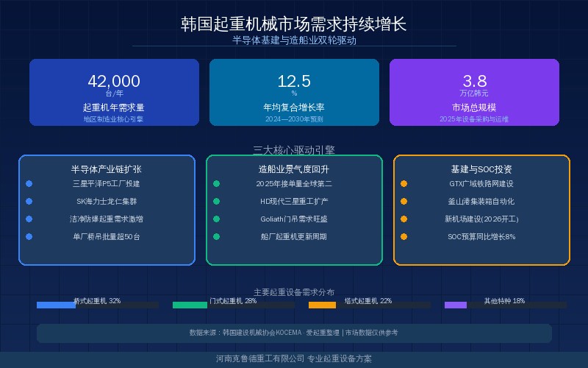This screenshot has height=368, width=588.
Task: Click the orange bullet beside GTX广域铁路网建设
Action: [x=404, y=183]
